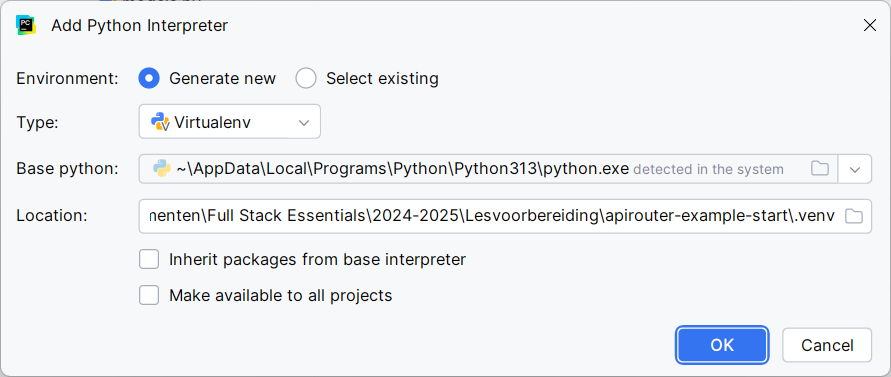Click the Base python: label
This screenshot has width=891, height=377.
coord(67,169)
